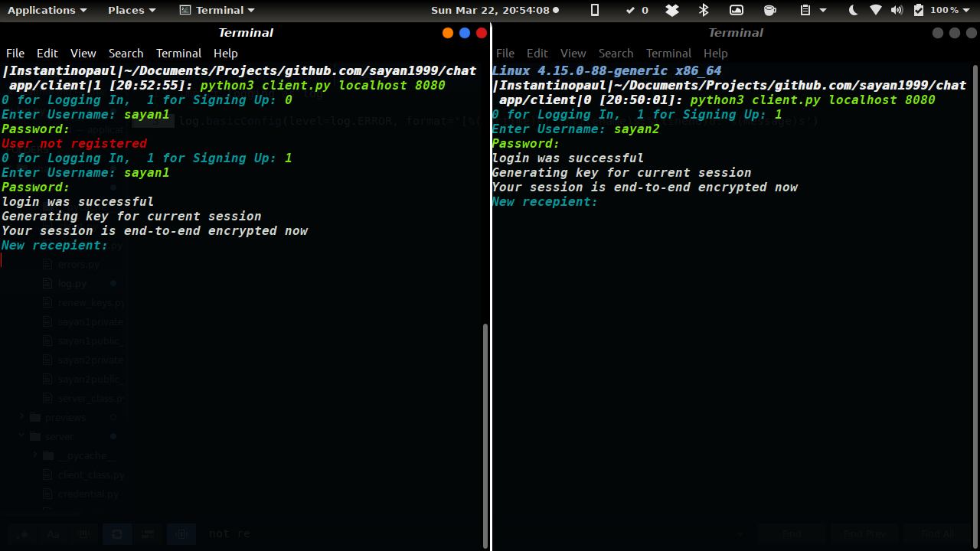Image resolution: width=980 pixels, height=551 pixels.
Task: Click 'Signing Up: 0' line in left terminal
Action: [147, 100]
